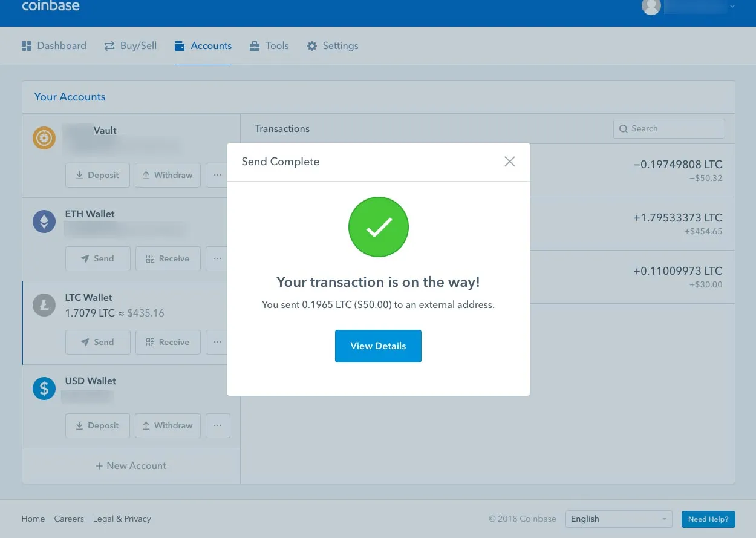Click the View Details button
Screen dimensions: 756x538
click(378, 346)
